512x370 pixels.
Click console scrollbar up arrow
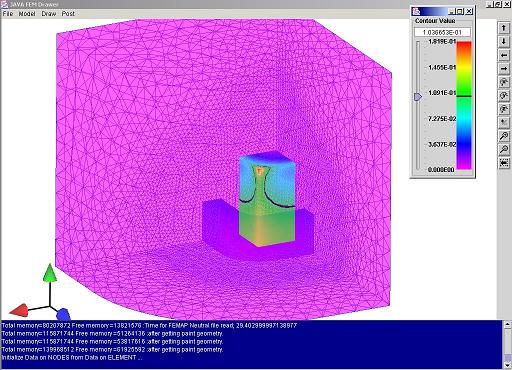point(507,324)
